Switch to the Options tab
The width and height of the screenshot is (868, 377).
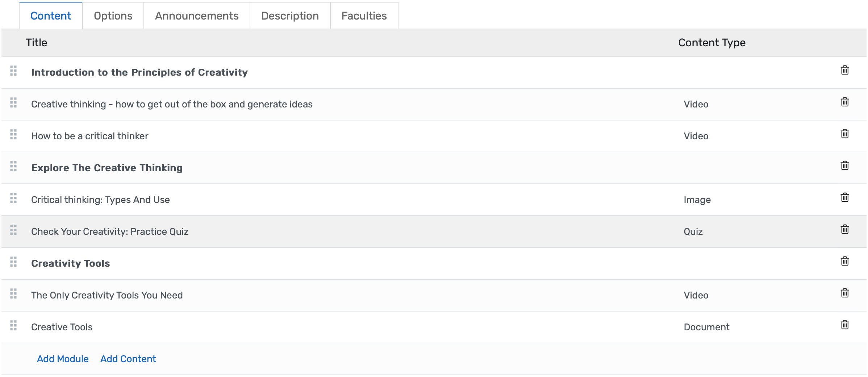[113, 16]
